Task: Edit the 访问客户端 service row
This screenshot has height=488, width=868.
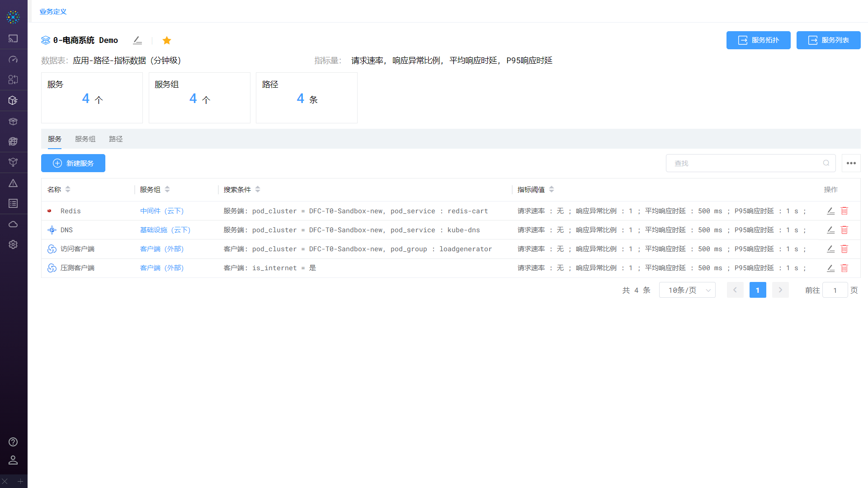Action: (x=830, y=249)
